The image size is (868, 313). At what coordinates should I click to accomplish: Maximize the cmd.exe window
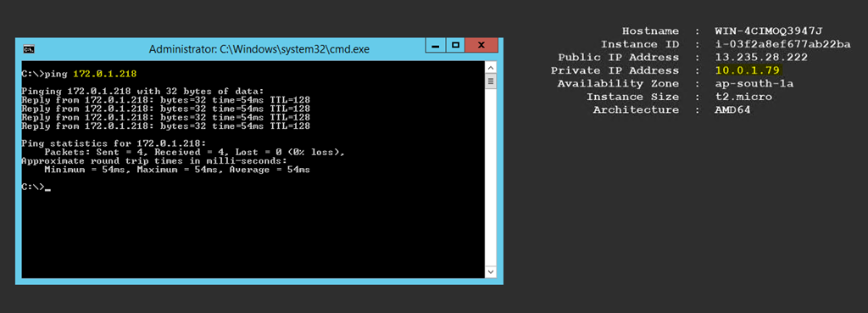click(455, 46)
